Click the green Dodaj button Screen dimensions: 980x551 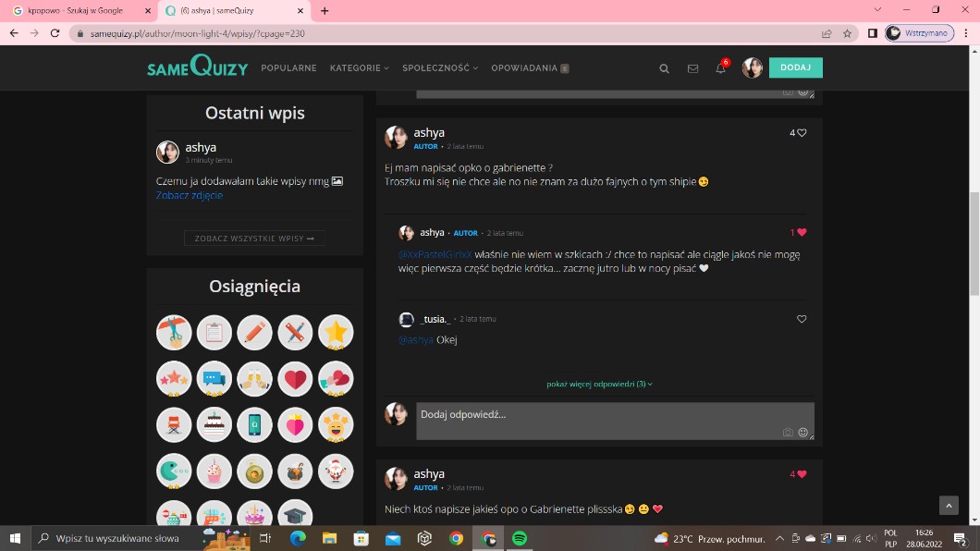coord(795,67)
